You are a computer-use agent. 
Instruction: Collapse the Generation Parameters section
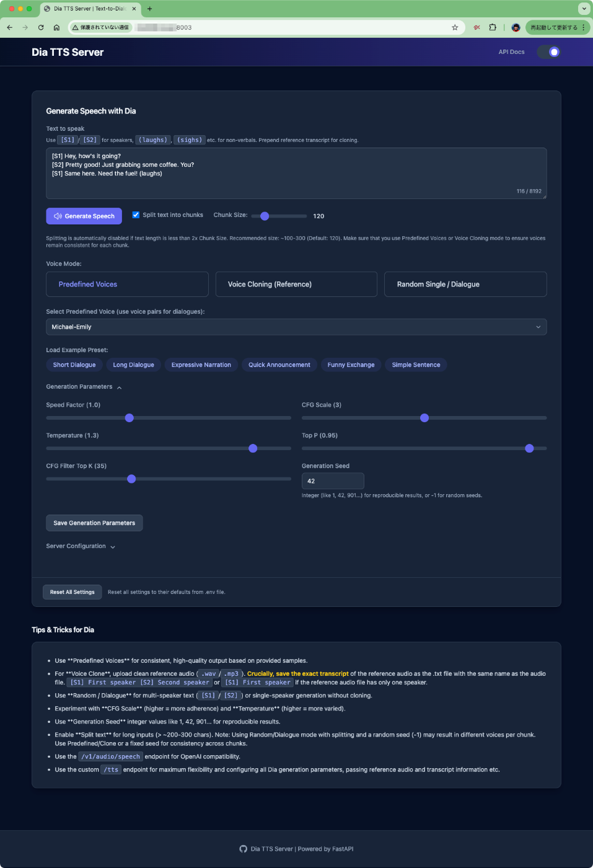point(84,387)
